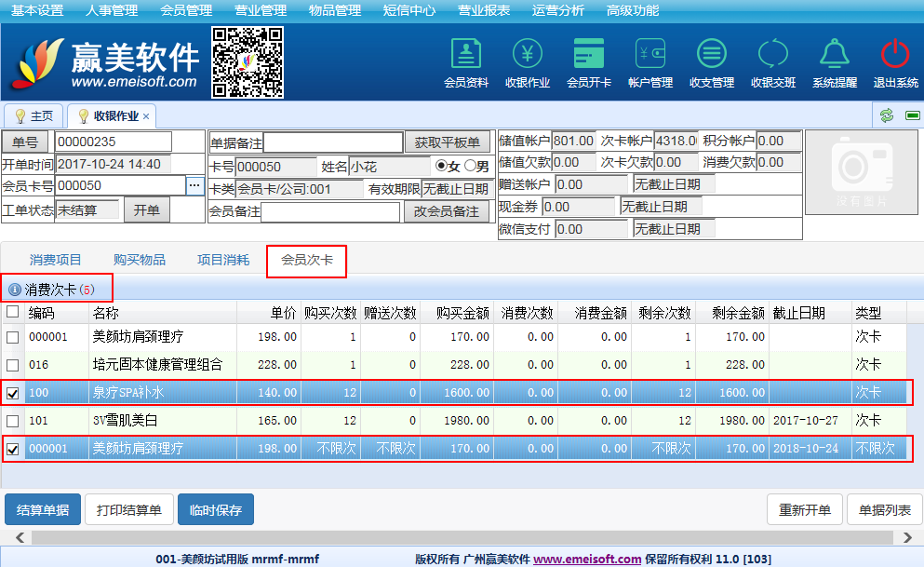
Task: Click the horizontal scrollbar at the bottom
Action: pyautogui.click(x=462, y=538)
